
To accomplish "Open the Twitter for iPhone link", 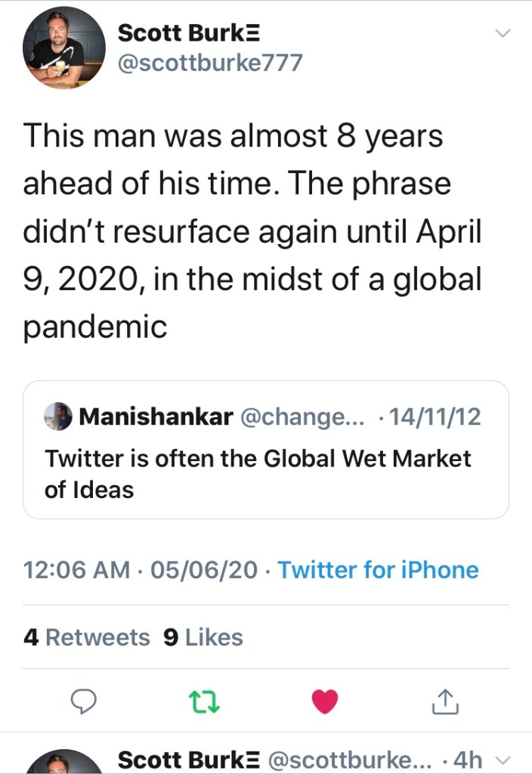I will [378, 569].
